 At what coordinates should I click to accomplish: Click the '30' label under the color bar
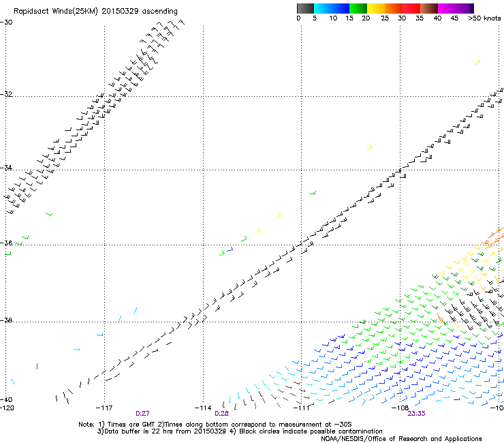click(x=402, y=18)
